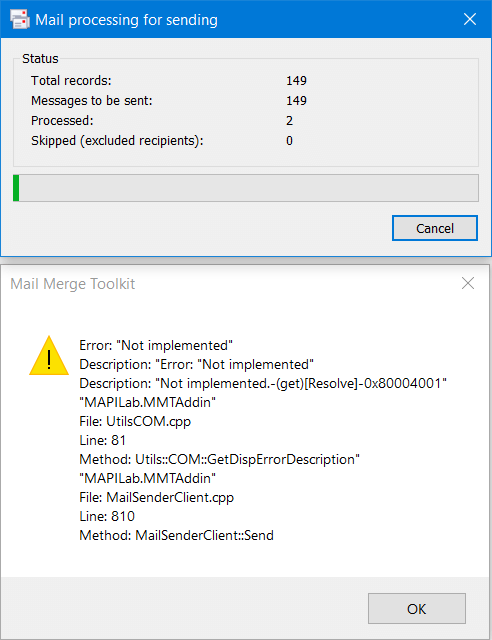492x640 pixels.
Task: Close the Mail processing for sending window
Action: point(470,19)
